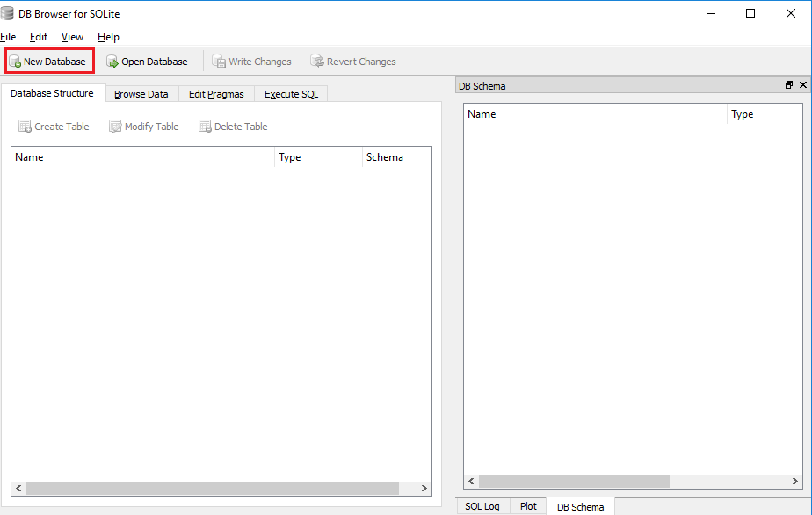Click the Delete Table icon
812x515 pixels.
205,127
